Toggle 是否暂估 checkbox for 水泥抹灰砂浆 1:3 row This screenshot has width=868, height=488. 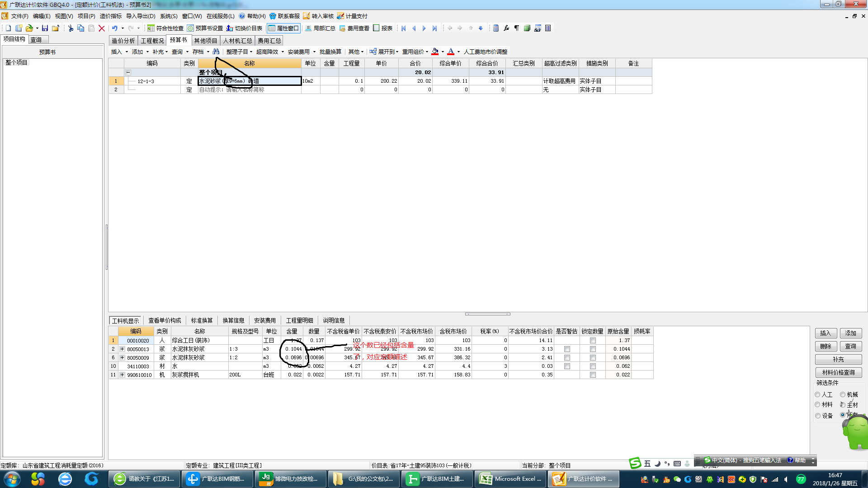(567, 349)
